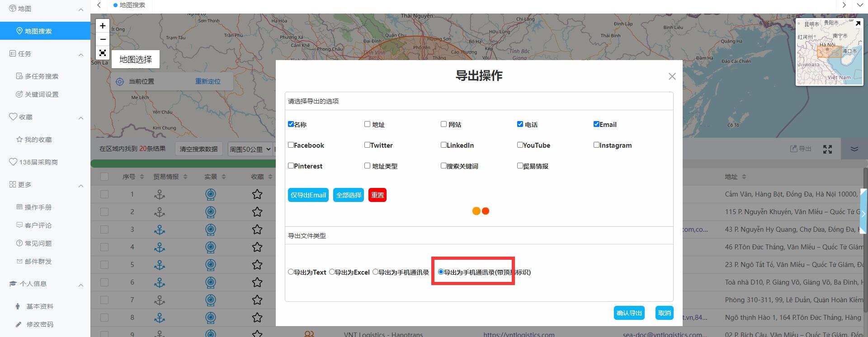Enable the 地址 checkbox in export options
The image size is (868, 337).
tap(367, 124)
